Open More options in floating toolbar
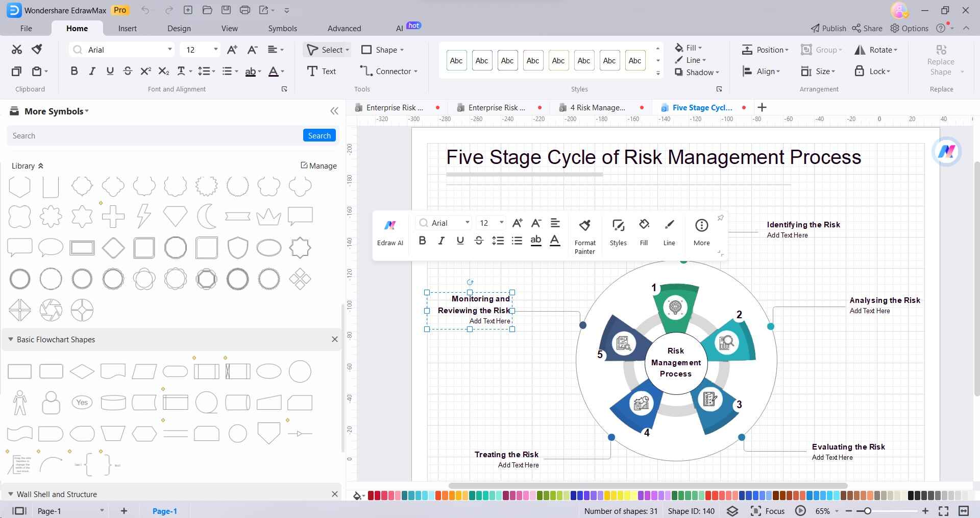Image resolution: width=980 pixels, height=518 pixels. 702,232
